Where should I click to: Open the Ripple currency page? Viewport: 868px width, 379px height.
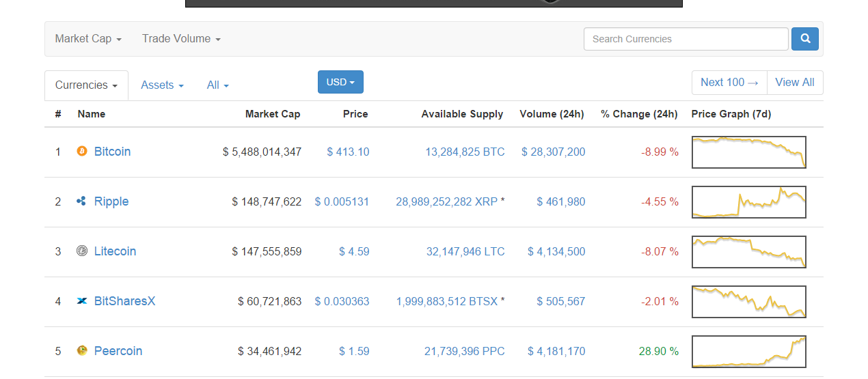[x=111, y=201]
